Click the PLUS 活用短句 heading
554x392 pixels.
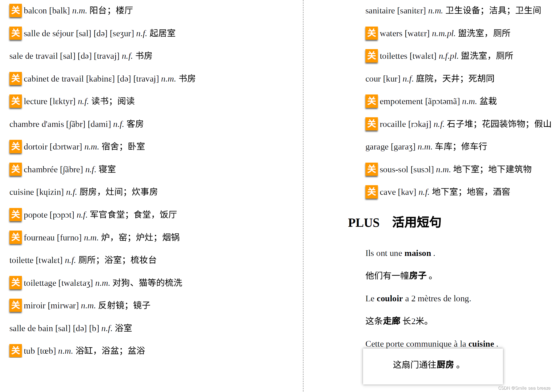[x=394, y=222]
